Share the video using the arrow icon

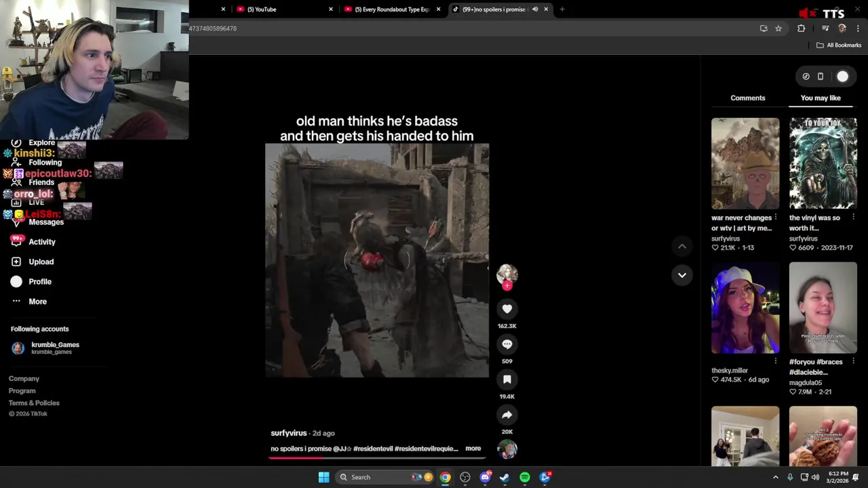click(x=507, y=415)
